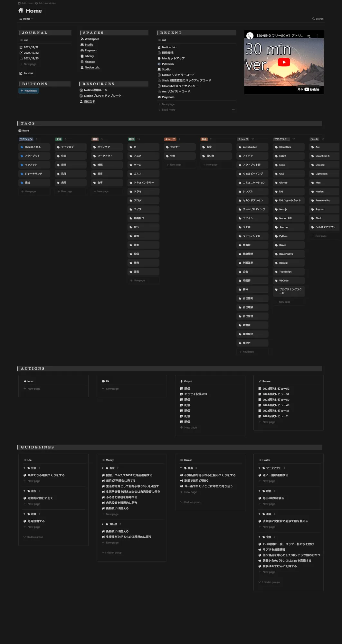Select the Input tab in Actions

pos(28,381)
